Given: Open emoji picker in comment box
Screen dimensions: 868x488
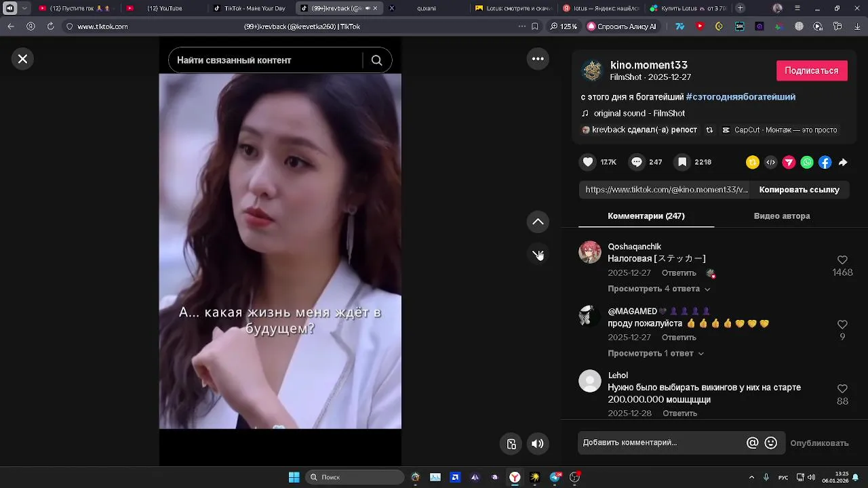Looking at the screenshot, I should pos(771,443).
